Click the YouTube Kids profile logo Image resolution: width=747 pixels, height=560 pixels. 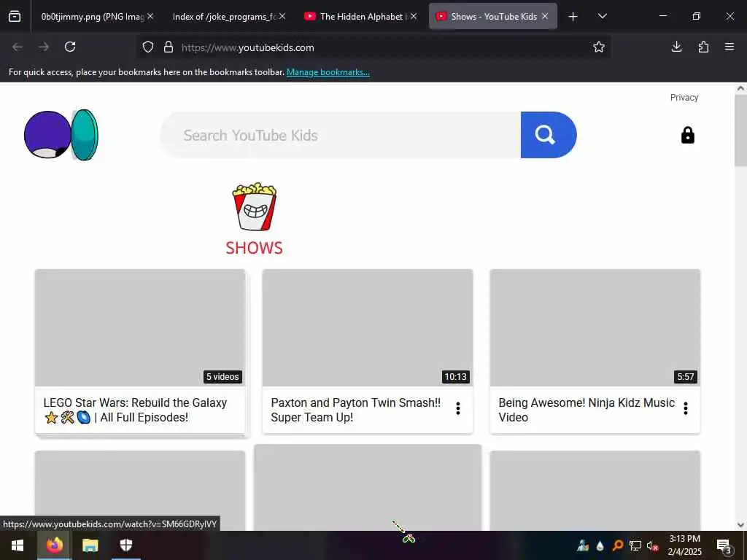61,135
